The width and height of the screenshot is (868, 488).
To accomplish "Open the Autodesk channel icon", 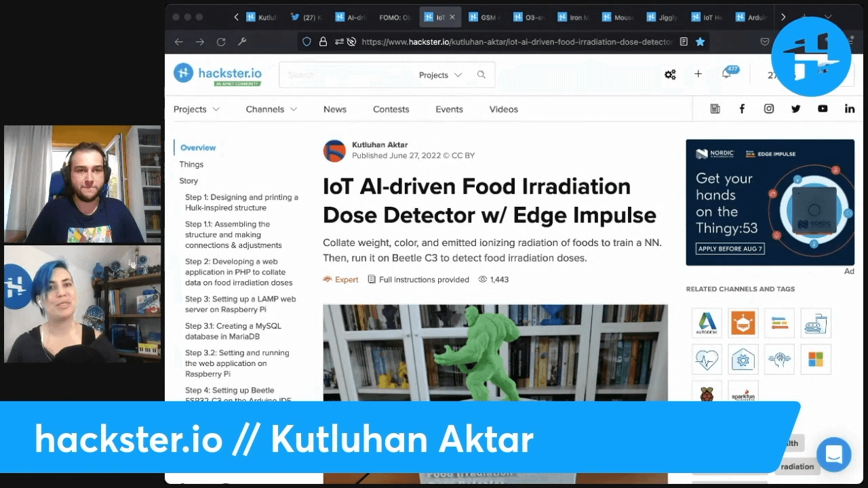I will (x=707, y=323).
